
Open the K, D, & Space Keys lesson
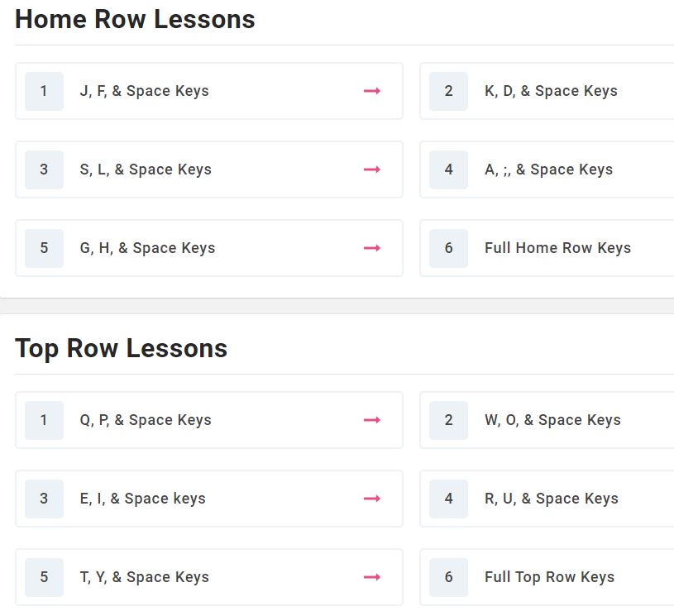tap(547, 91)
